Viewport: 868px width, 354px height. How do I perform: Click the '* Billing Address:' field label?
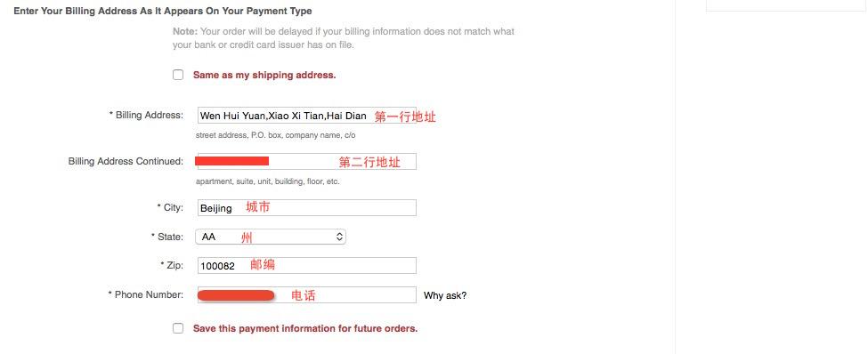tap(146, 115)
